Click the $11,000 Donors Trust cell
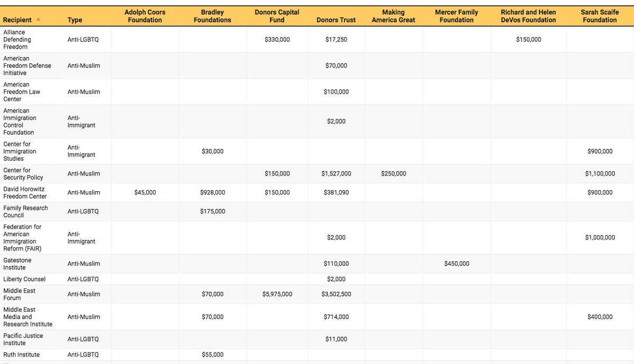This screenshot has width=634, height=364. coord(336,339)
